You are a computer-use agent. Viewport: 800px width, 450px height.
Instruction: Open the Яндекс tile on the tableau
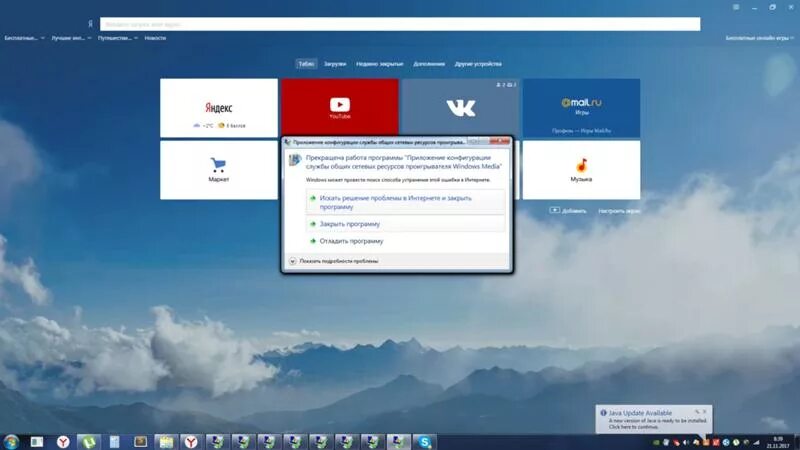click(x=219, y=108)
